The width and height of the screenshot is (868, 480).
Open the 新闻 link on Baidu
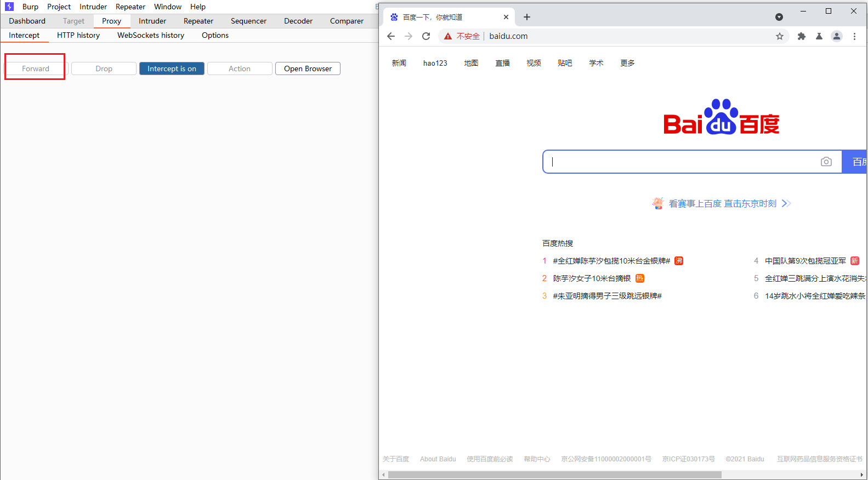399,63
